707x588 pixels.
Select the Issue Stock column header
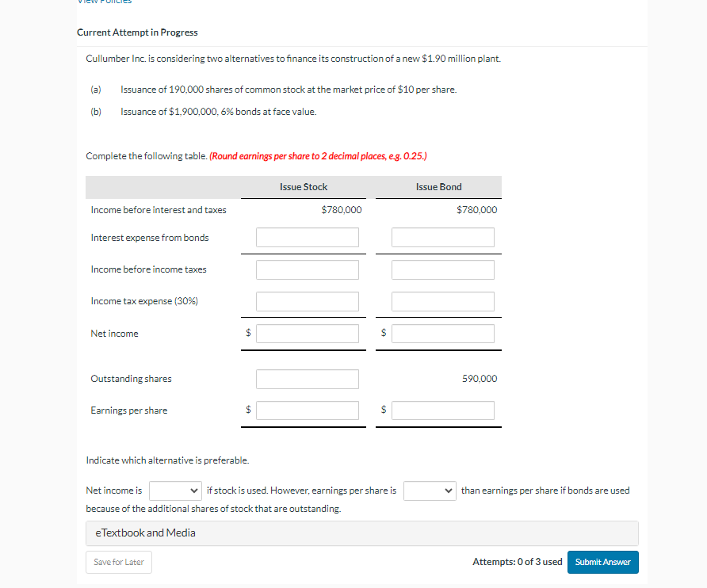click(x=303, y=186)
